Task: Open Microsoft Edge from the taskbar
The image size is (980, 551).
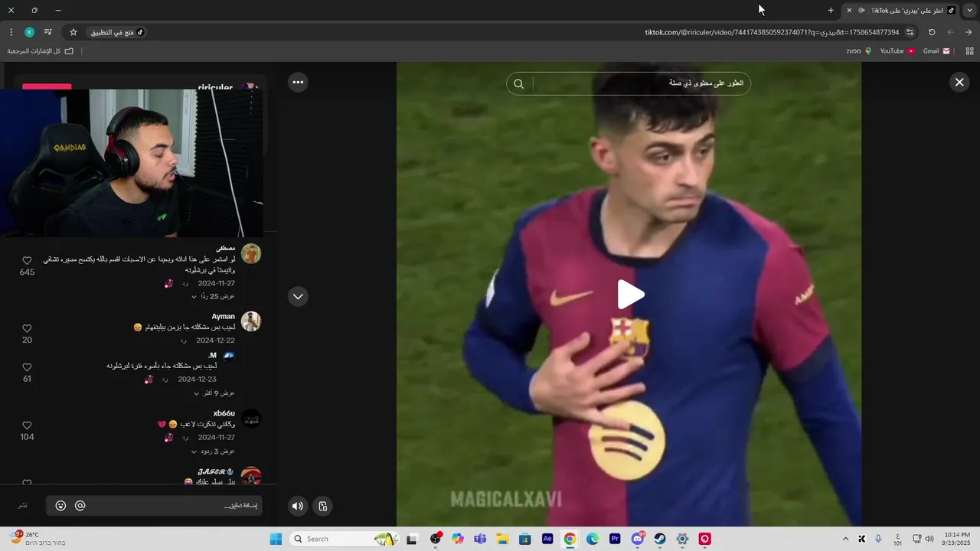Action: pos(593,539)
